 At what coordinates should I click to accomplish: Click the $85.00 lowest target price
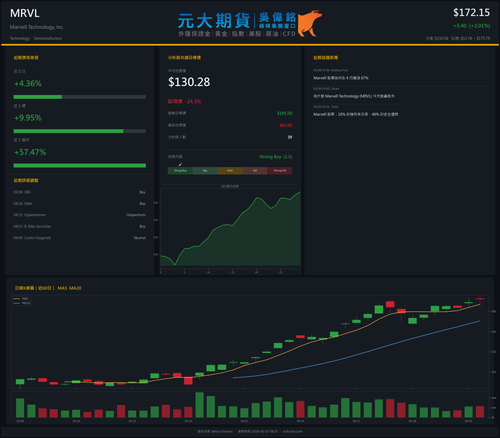286,125
